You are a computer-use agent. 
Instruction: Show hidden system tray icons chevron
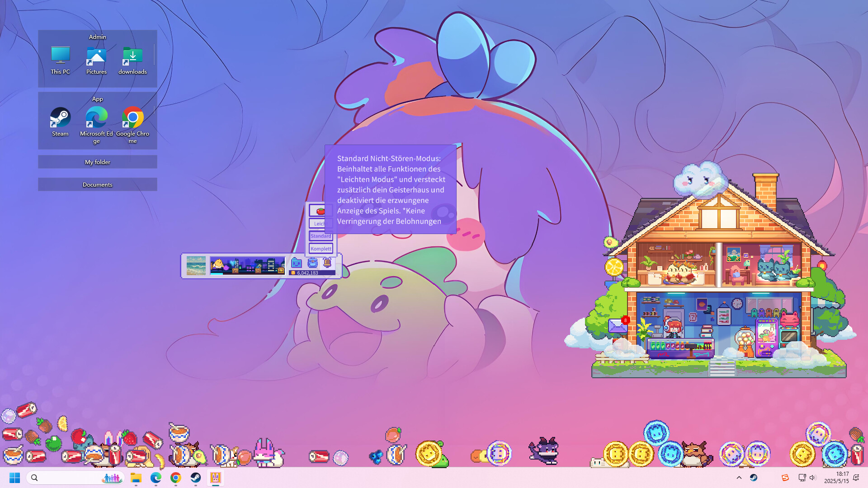click(x=739, y=478)
